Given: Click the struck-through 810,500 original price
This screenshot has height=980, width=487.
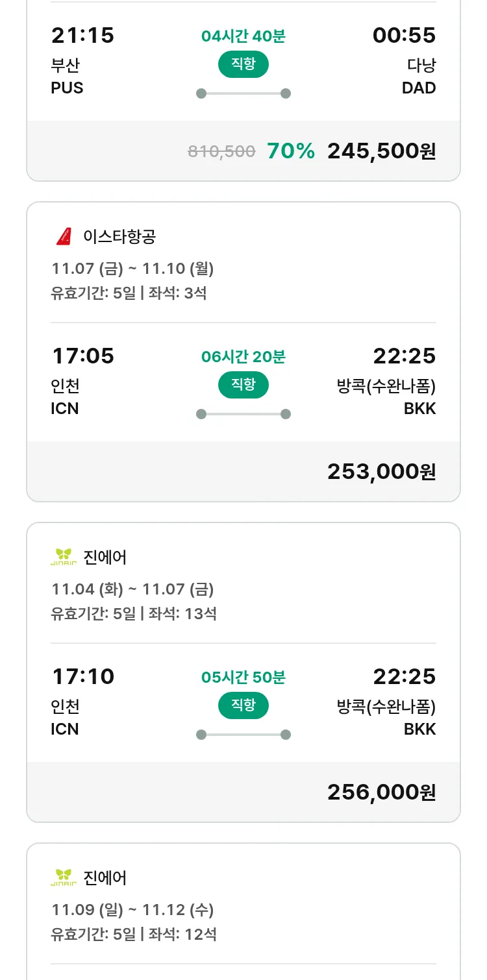Looking at the screenshot, I should point(221,152).
